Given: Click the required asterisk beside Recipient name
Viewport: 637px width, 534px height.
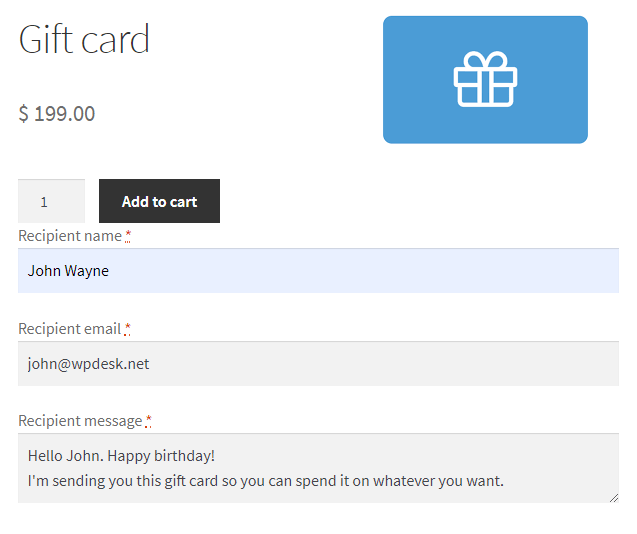Looking at the screenshot, I should coord(128,236).
